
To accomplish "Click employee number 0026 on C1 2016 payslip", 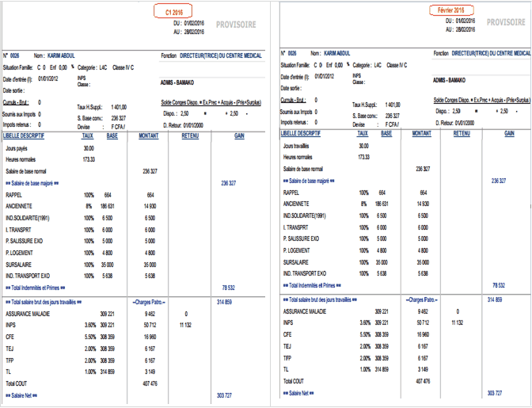I will 14,55.
